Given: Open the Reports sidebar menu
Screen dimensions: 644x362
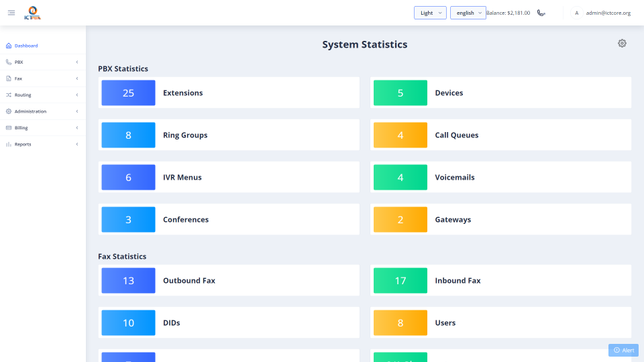Looking at the screenshot, I should pos(43,144).
